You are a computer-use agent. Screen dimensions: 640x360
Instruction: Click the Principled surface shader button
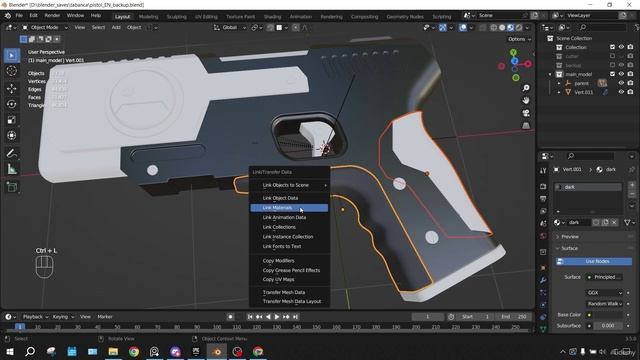point(604,277)
